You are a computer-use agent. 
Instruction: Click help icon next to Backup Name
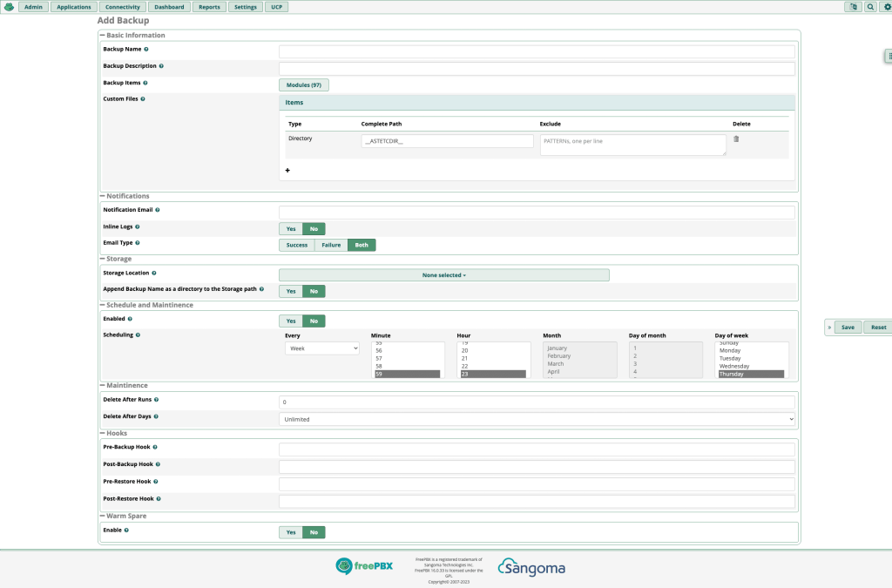tap(145, 50)
